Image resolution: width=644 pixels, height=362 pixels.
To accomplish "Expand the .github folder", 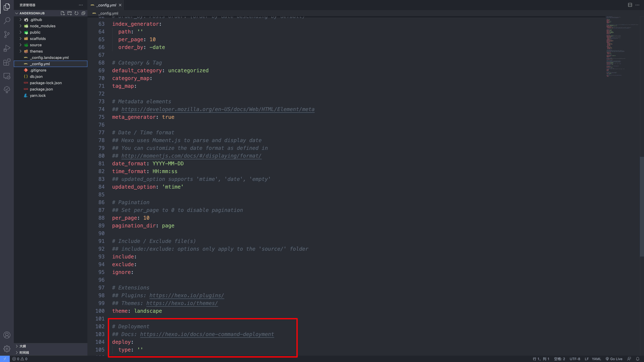I will 51,20.
